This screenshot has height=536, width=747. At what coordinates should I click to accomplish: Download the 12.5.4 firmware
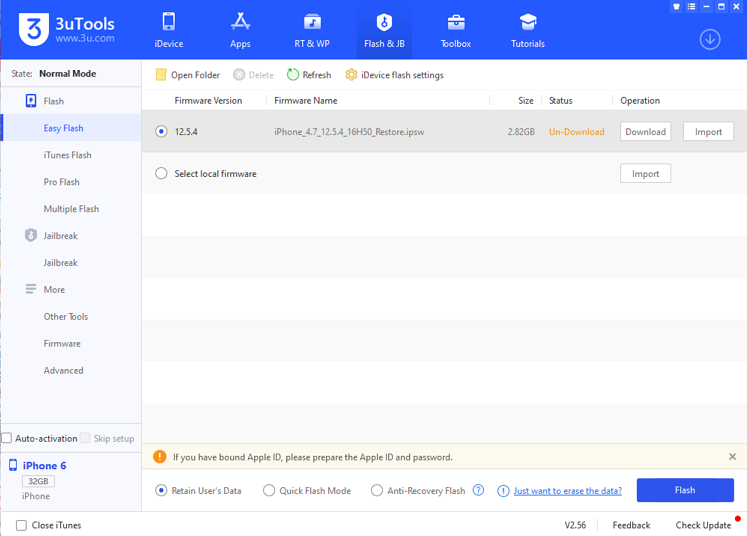(646, 131)
